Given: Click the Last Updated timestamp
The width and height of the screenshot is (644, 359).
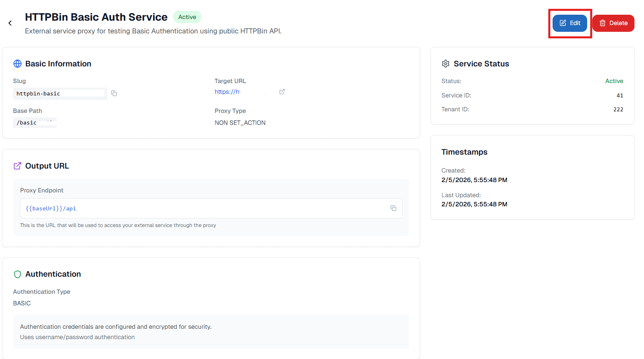Looking at the screenshot, I should click(474, 204).
